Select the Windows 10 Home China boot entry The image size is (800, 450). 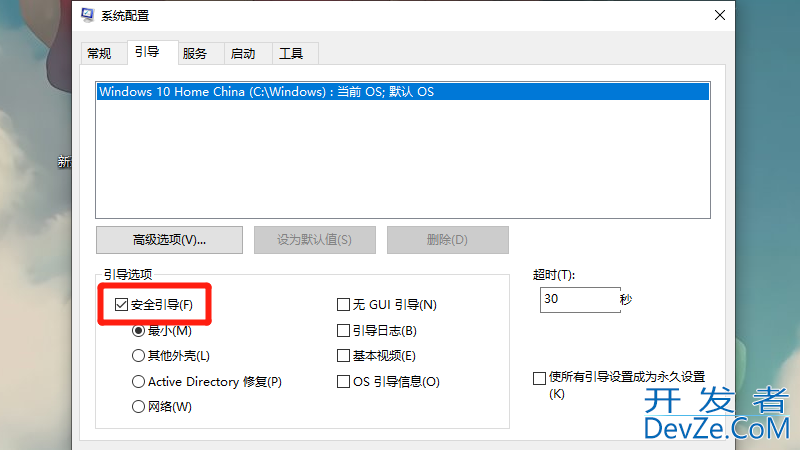coord(403,92)
